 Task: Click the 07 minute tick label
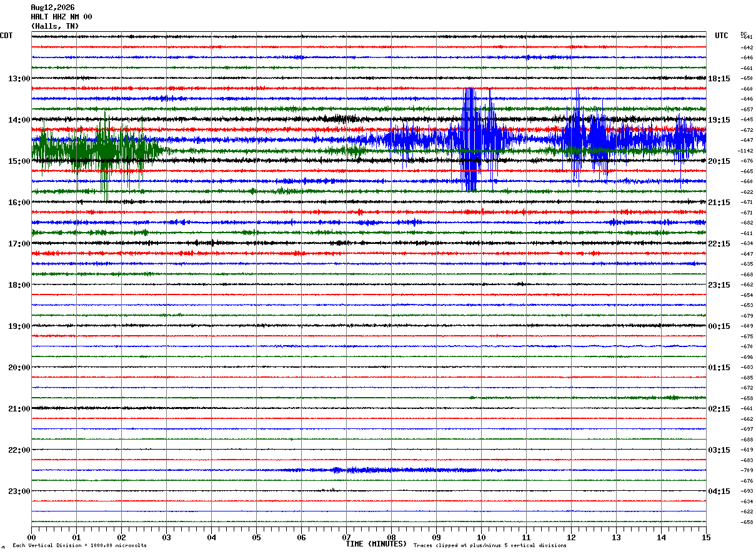(346, 537)
